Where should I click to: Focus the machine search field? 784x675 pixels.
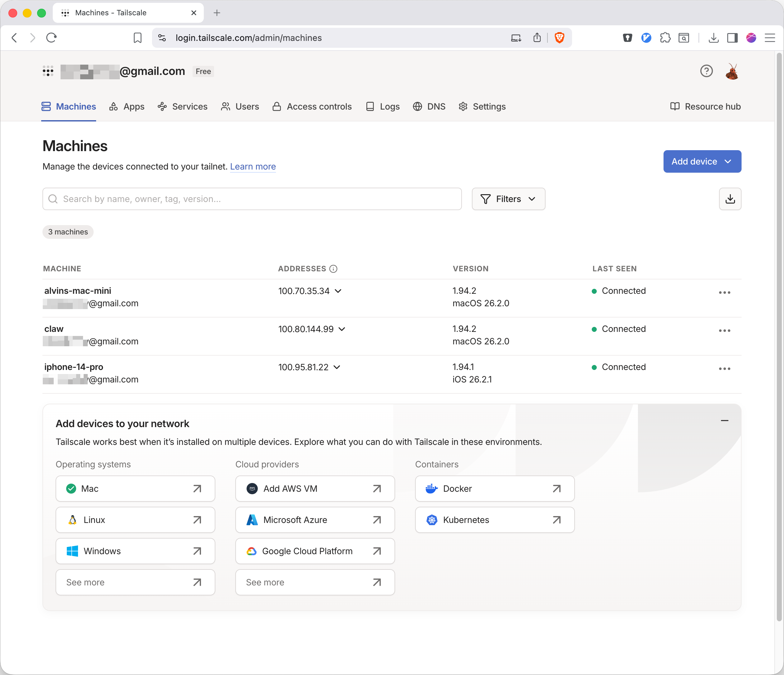pos(252,199)
